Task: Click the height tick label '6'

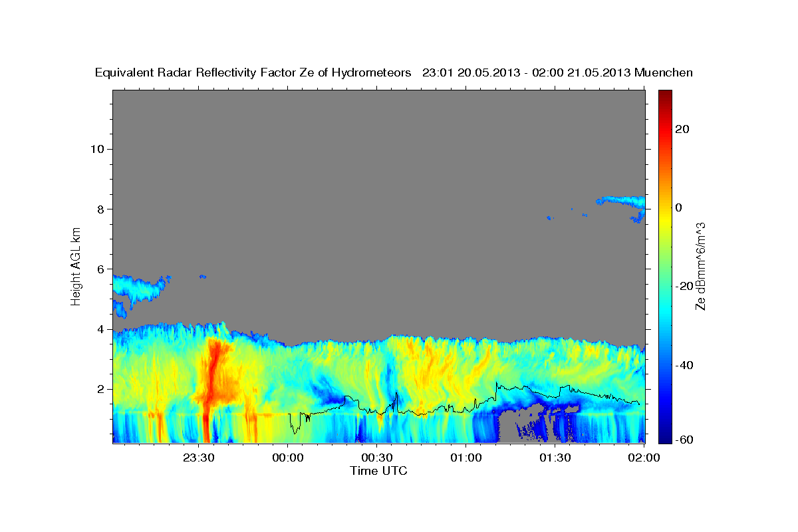Action: pos(99,269)
